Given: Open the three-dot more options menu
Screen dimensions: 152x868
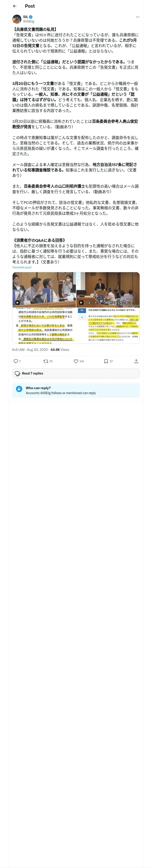Looking at the screenshot, I should [137, 17].
